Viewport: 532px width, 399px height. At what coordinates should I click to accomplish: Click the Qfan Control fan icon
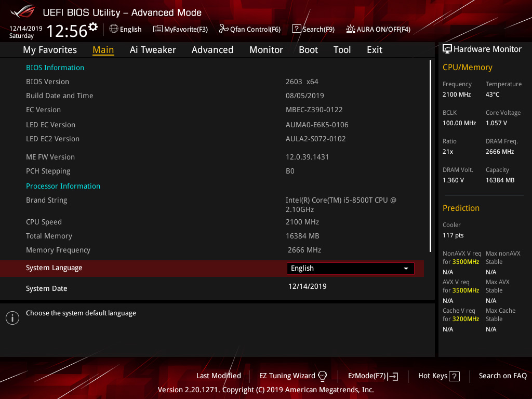[223, 29]
